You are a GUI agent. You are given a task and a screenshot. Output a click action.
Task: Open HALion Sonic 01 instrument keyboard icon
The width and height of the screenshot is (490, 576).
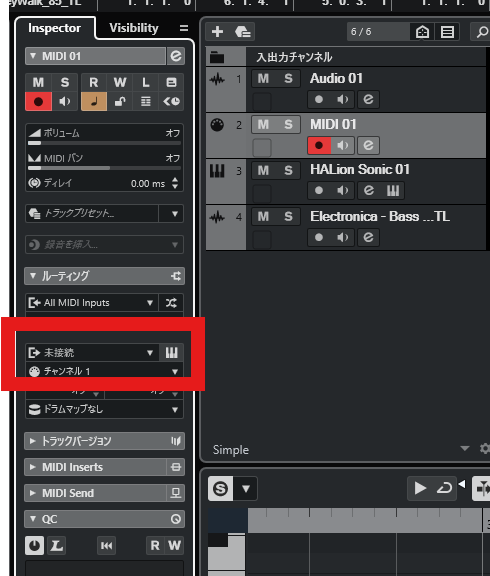click(393, 190)
